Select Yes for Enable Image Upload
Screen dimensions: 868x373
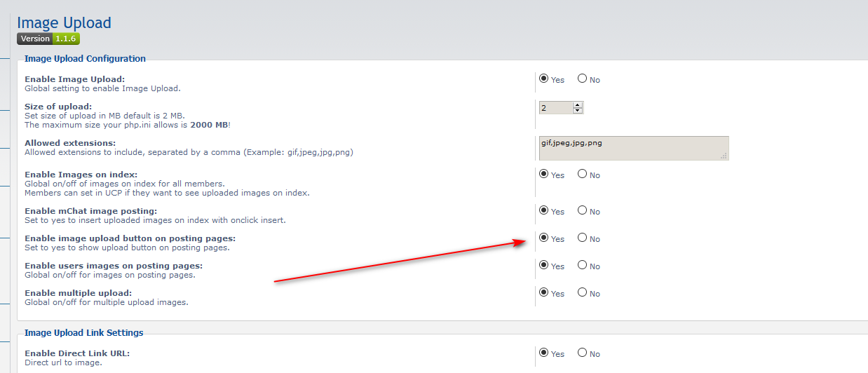(x=544, y=79)
